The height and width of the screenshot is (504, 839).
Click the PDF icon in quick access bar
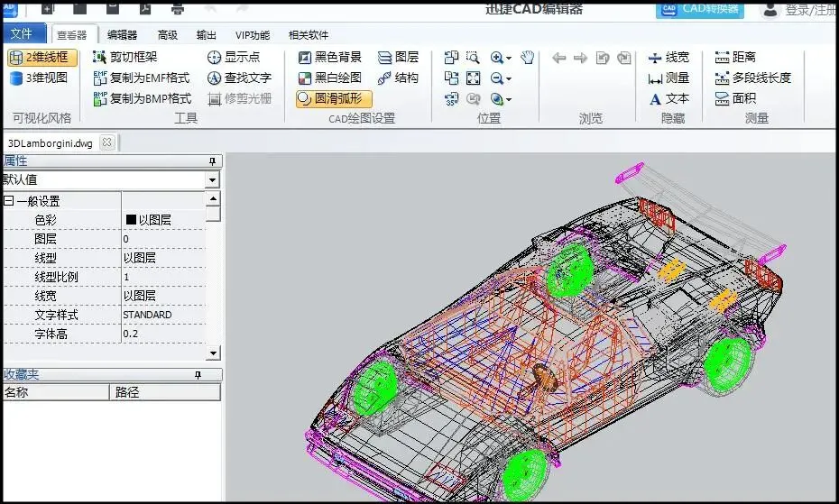145,7
